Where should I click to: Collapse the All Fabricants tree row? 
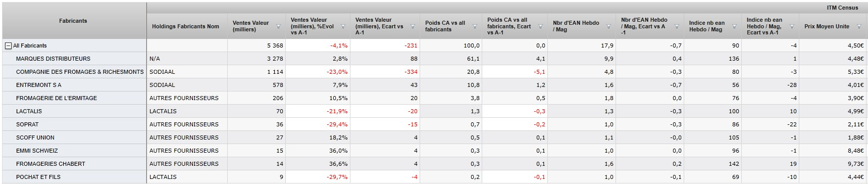8,45
